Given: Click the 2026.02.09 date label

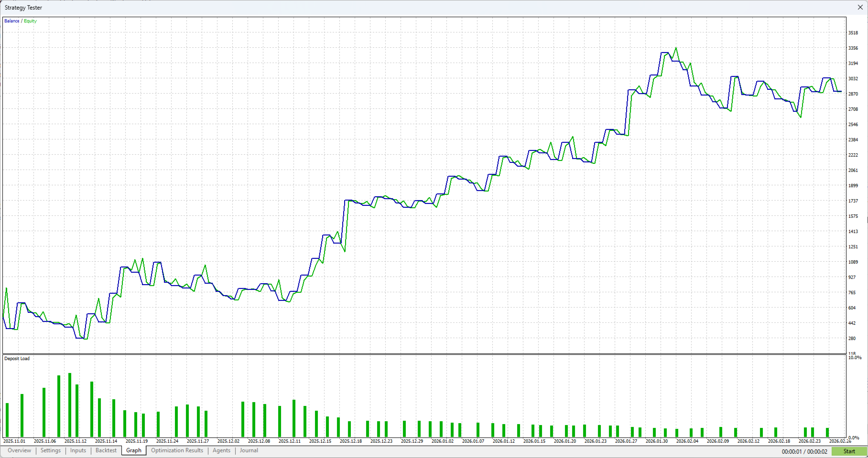Looking at the screenshot, I should point(718,441).
